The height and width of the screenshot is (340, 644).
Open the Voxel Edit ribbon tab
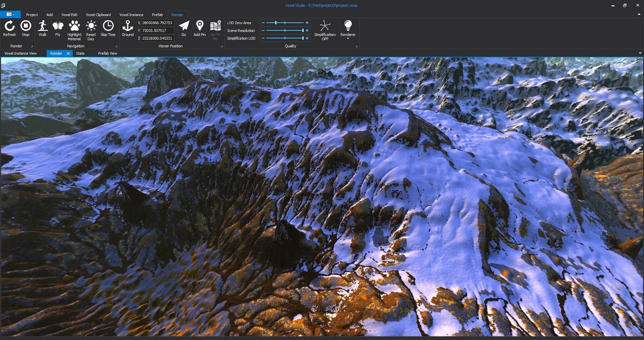click(69, 15)
